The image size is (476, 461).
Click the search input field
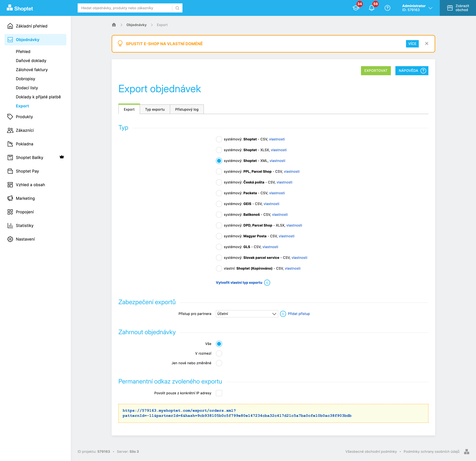125,8
